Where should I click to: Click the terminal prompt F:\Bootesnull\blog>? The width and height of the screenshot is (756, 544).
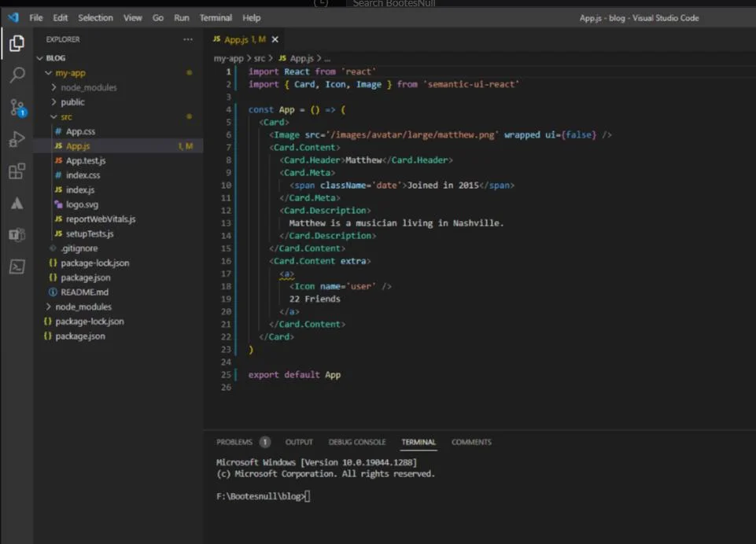261,496
